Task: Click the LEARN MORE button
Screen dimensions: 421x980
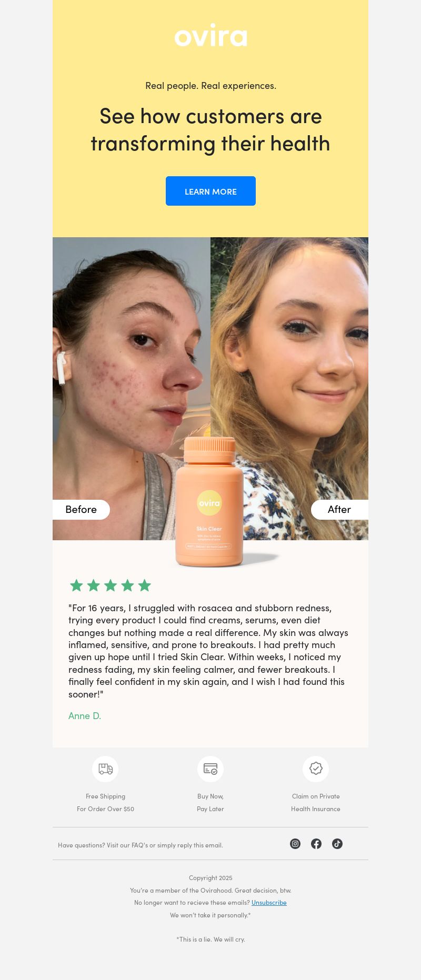Action: tap(210, 191)
